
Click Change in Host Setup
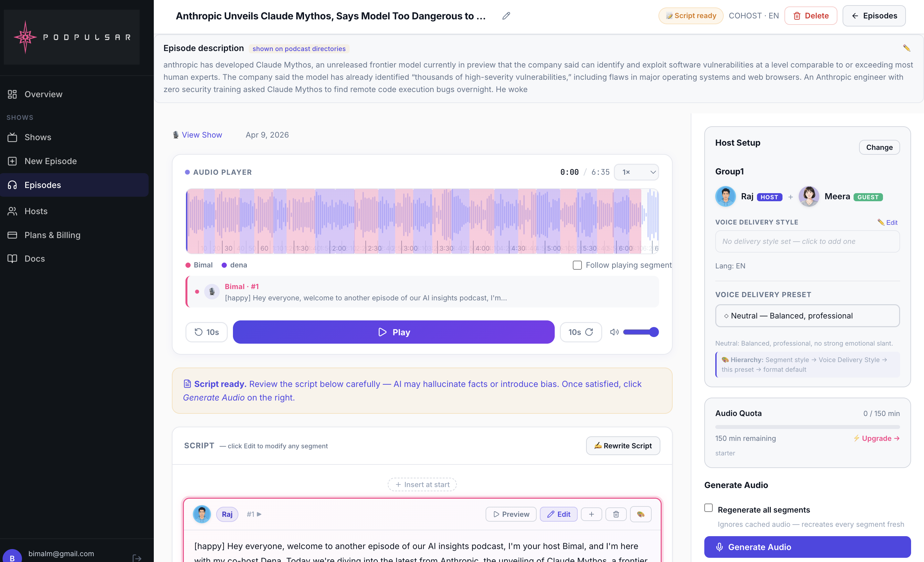[x=879, y=147]
